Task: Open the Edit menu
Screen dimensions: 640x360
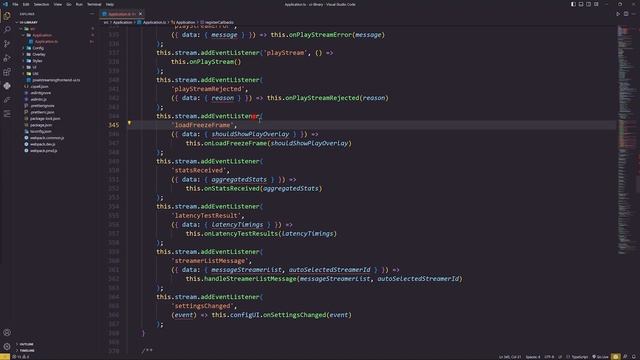Action: (x=26, y=4)
